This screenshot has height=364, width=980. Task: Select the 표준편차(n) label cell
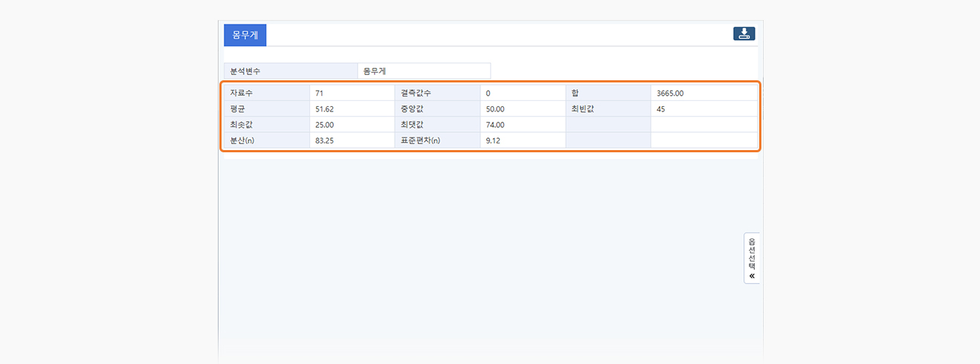pyautogui.click(x=436, y=140)
